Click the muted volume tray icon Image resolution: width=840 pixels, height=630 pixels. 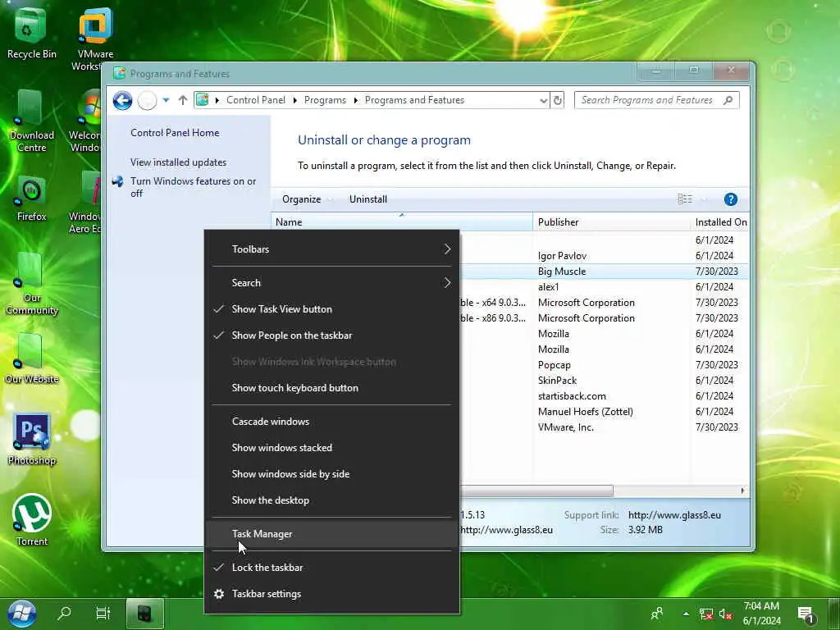tap(725, 614)
